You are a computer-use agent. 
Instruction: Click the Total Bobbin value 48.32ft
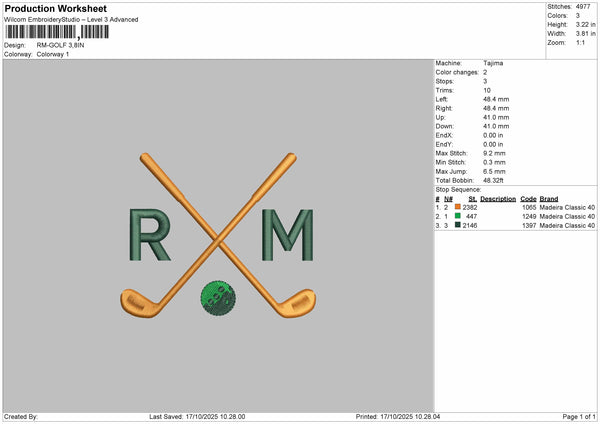click(x=493, y=180)
